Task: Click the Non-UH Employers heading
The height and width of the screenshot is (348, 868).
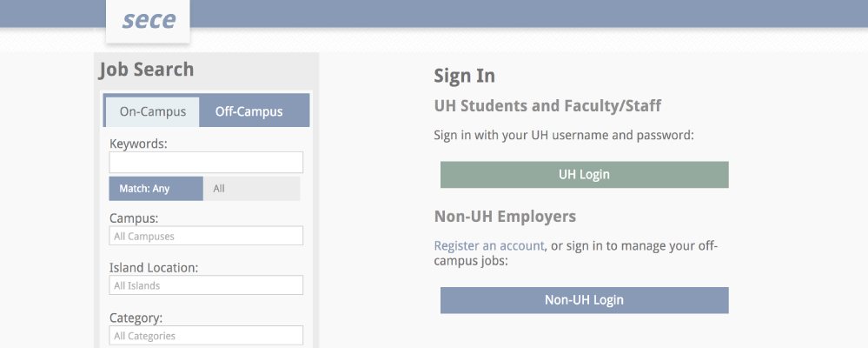Action: tap(505, 216)
